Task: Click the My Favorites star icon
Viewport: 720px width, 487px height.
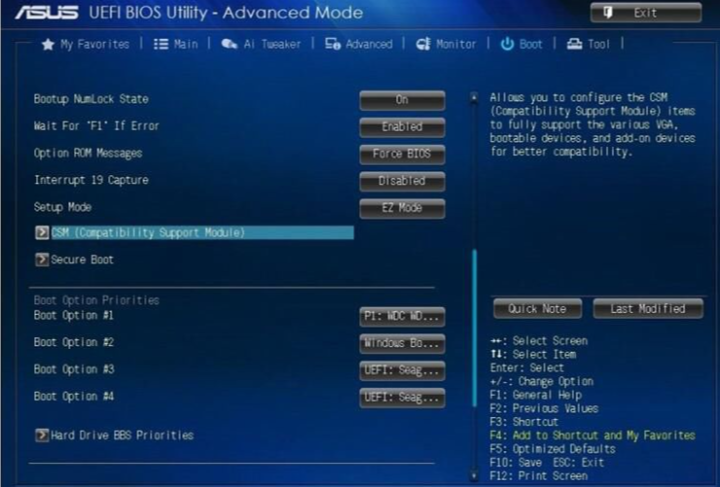Action: tap(47, 45)
